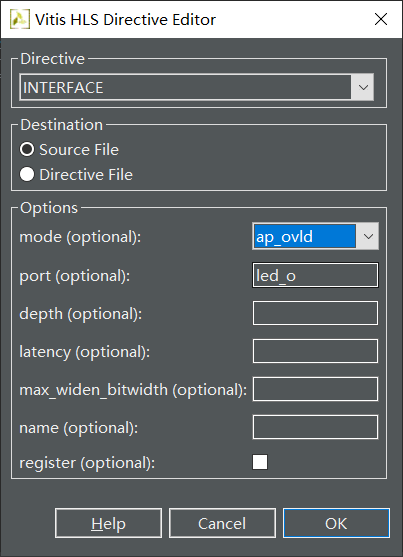Viewport: 403px width, 557px height.
Task: Select the Directive File radio button
Action: [27, 174]
